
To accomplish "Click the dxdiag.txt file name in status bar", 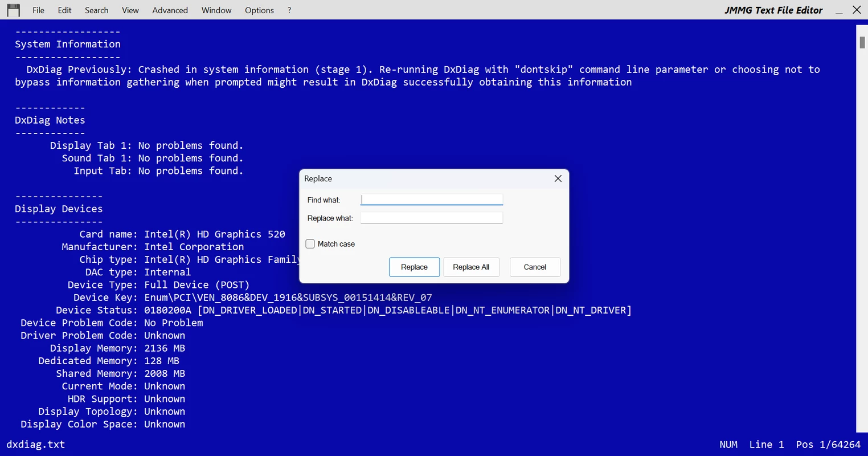I will pos(35,445).
